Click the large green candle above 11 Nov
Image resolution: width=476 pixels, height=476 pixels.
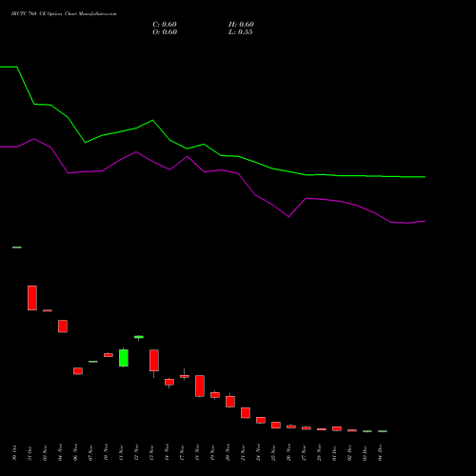[x=124, y=358]
